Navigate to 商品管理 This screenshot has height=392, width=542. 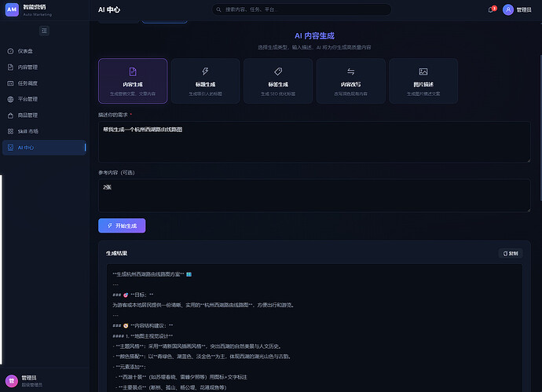pos(44,115)
